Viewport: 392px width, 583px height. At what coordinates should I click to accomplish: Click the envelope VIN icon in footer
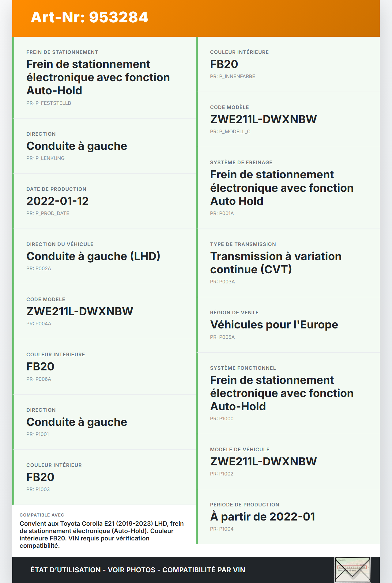[x=352, y=570]
